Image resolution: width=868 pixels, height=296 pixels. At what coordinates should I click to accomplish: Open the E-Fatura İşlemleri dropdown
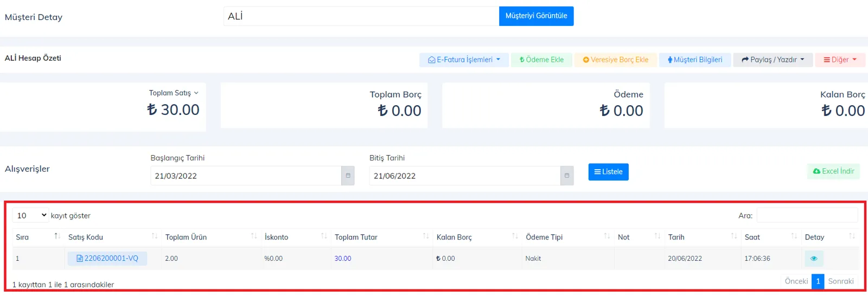coord(464,60)
